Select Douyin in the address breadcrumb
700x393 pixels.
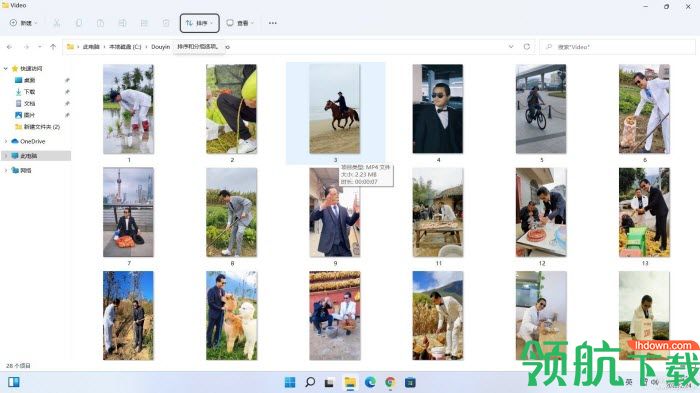160,46
